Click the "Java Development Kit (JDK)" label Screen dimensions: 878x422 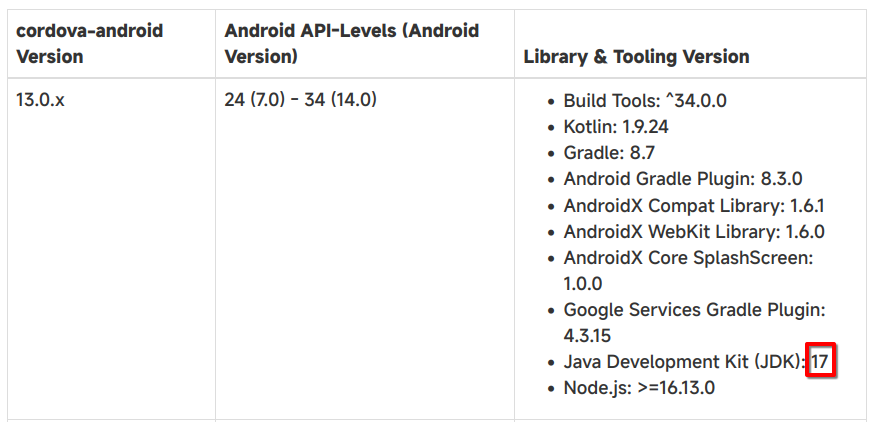click(x=684, y=361)
